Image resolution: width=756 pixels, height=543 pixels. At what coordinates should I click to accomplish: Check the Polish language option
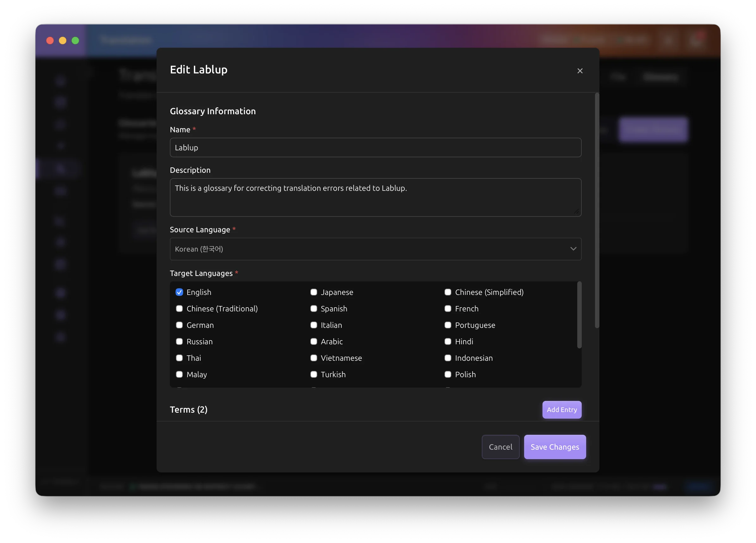point(448,374)
